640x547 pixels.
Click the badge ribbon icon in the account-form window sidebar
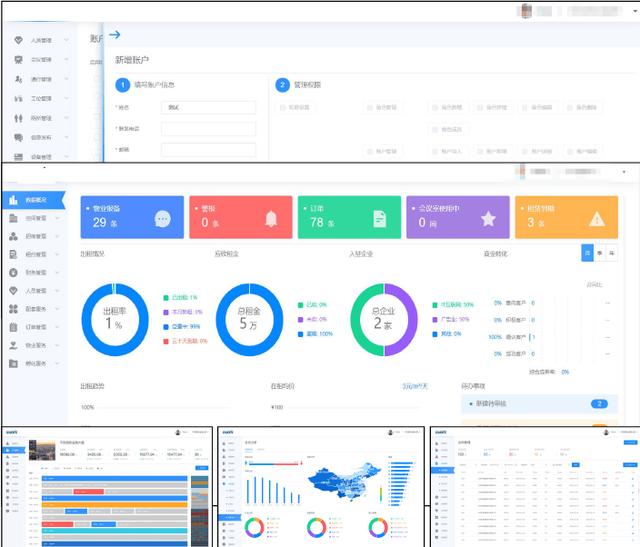18,60
